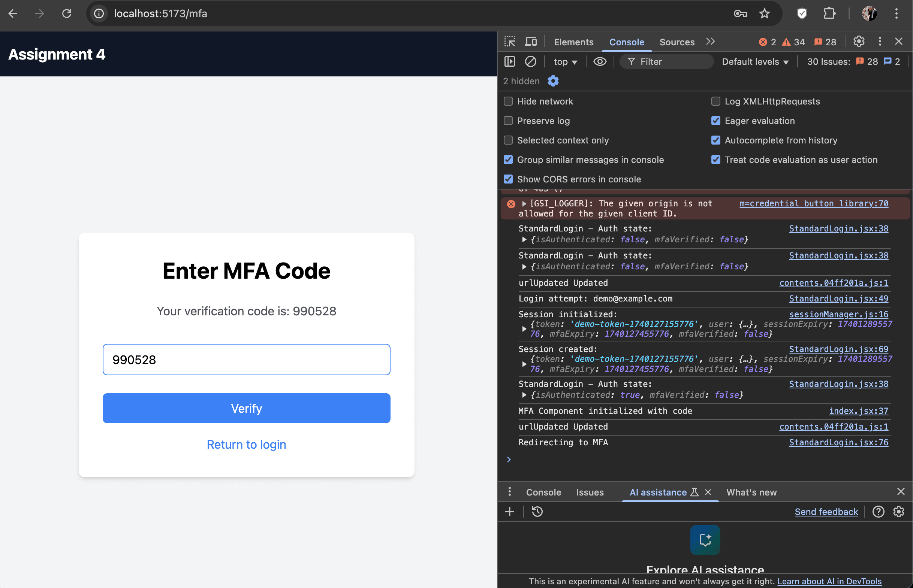Expand the GSI_LOGGER error message
Image resolution: width=913 pixels, height=588 pixels.
524,204
